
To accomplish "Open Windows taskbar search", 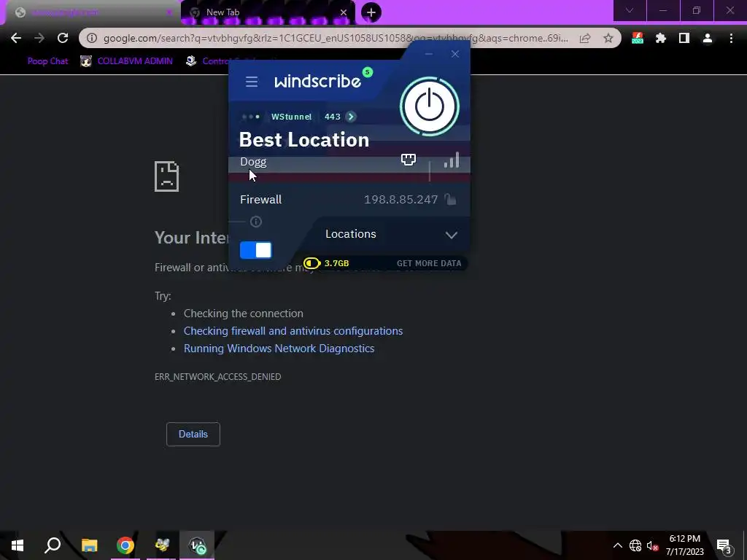I will click(53, 545).
